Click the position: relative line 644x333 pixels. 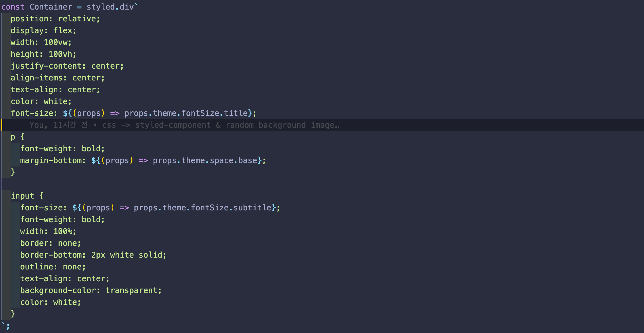[55, 19]
